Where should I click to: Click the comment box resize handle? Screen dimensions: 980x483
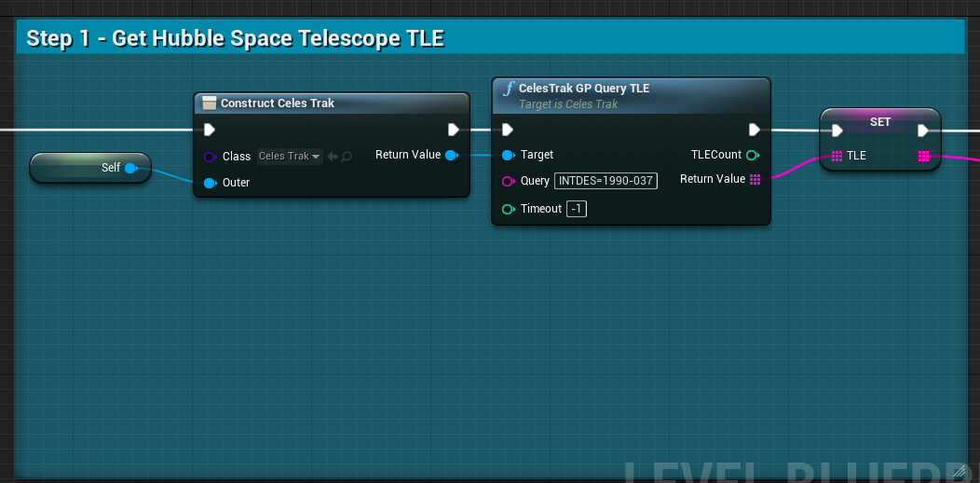958,473
